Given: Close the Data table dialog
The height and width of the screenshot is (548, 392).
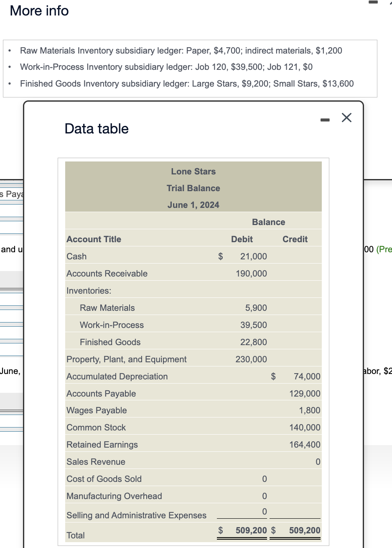Looking at the screenshot, I should (346, 118).
